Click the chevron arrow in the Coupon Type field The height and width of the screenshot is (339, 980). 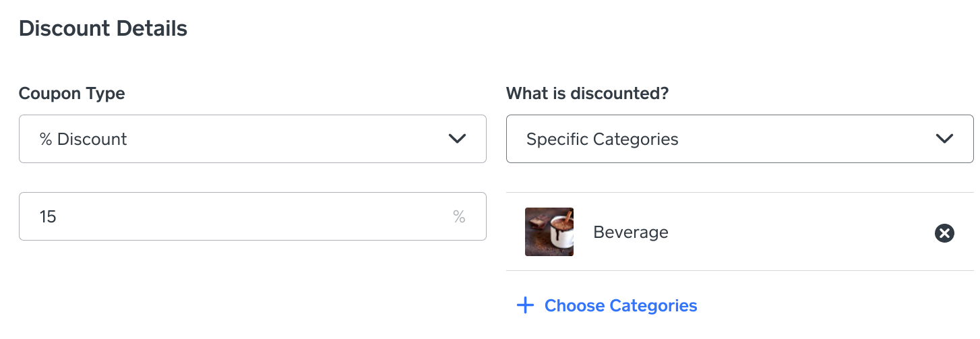click(x=457, y=139)
